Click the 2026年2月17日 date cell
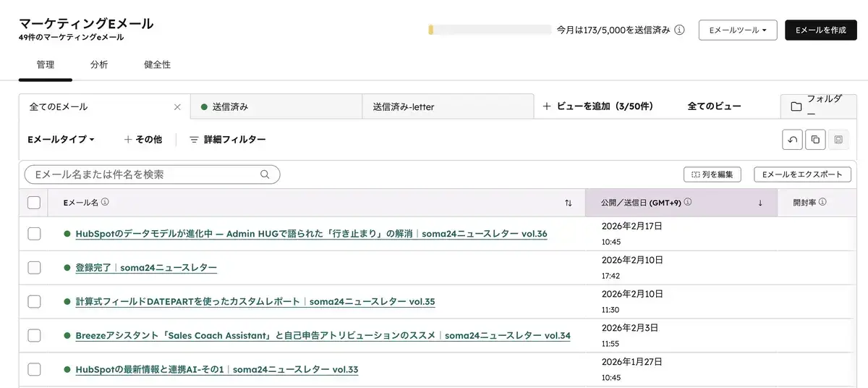The width and height of the screenshot is (868, 388). tap(681, 234)
